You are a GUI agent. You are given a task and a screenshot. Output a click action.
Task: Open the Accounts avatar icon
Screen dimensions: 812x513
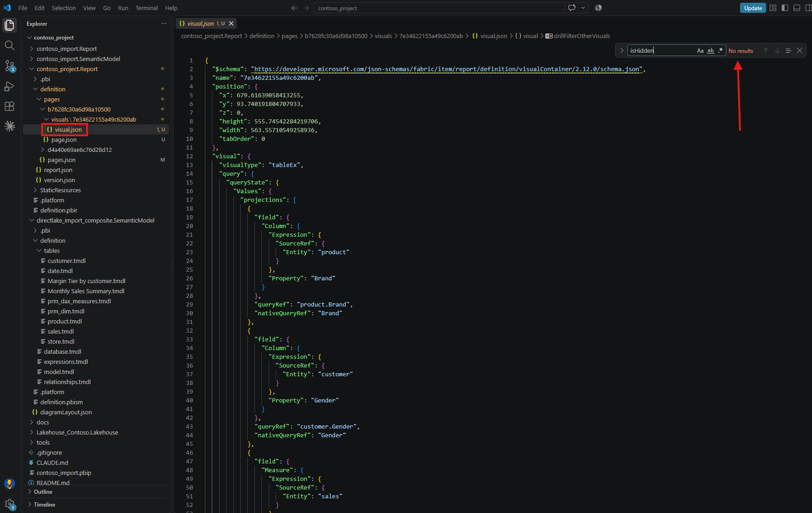(9, 484)
